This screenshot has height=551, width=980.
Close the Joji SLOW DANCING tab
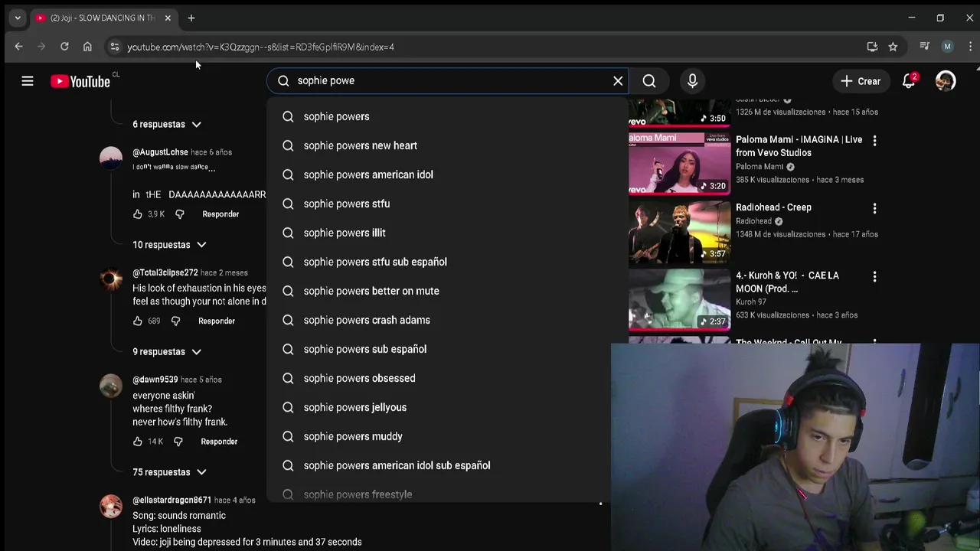click(168, 18)
